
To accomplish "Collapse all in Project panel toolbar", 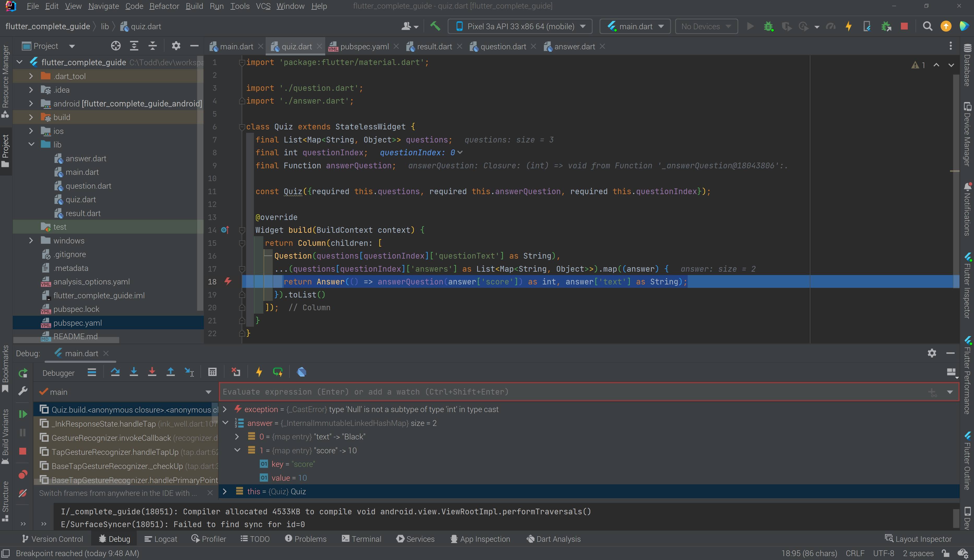I will coord(152,46).
